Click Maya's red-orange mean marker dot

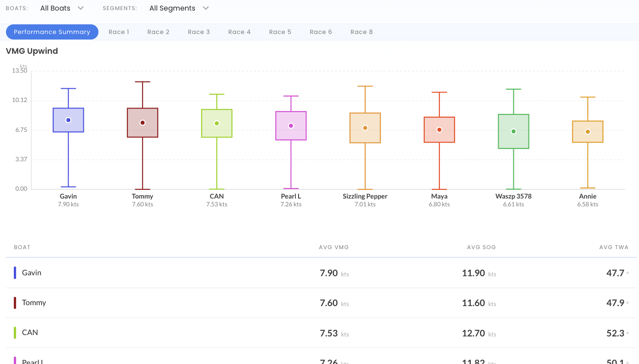click(439, 130)
